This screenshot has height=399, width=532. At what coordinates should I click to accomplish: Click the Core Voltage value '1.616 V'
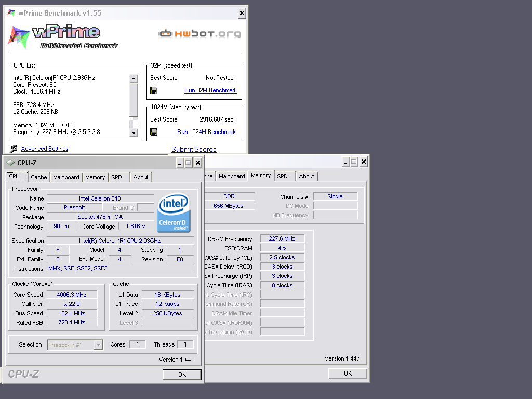136,227
